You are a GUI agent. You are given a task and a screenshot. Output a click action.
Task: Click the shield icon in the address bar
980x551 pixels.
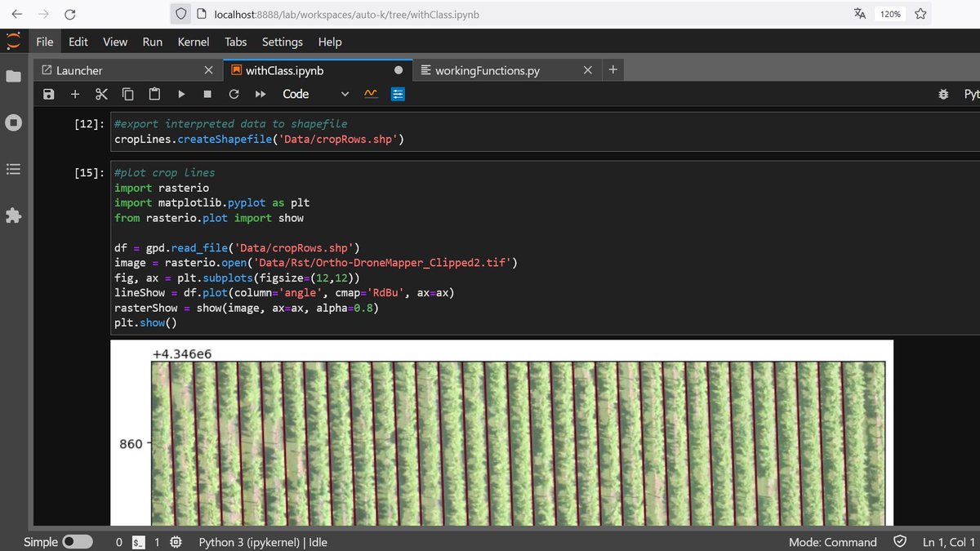(x=181, y=14)
